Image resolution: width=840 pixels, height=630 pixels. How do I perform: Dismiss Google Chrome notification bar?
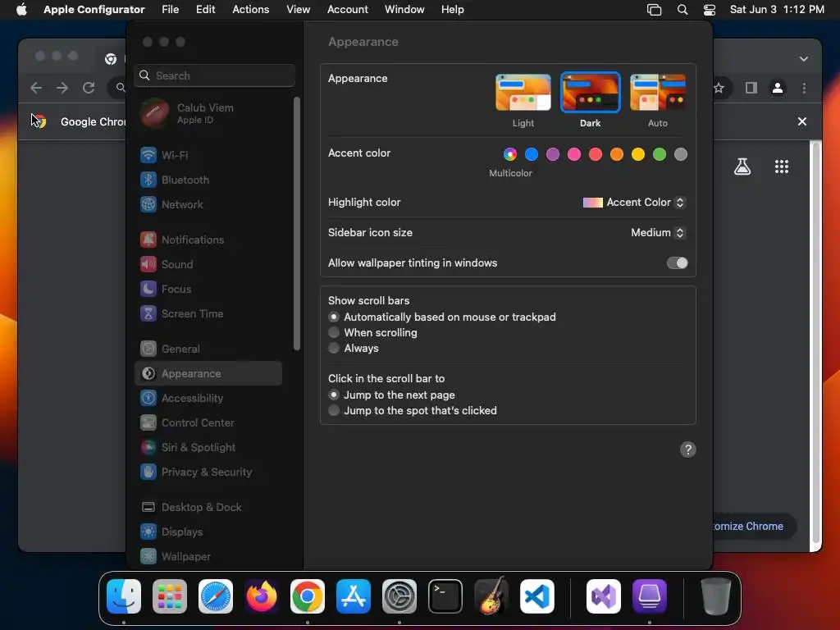tap(802, 121)
